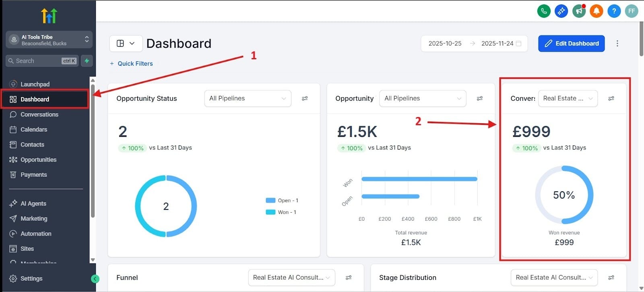Click the calendar icon in date range
Viewport: 644px width, 292px height.
click(518, 43)
